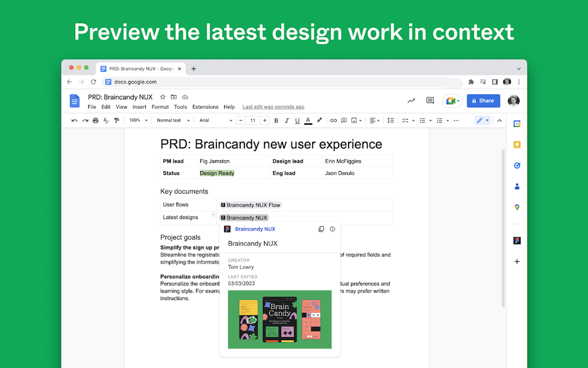Add a comment using the toolbar comment icon
The image size is (588, 368).
(x=344, y=121)
